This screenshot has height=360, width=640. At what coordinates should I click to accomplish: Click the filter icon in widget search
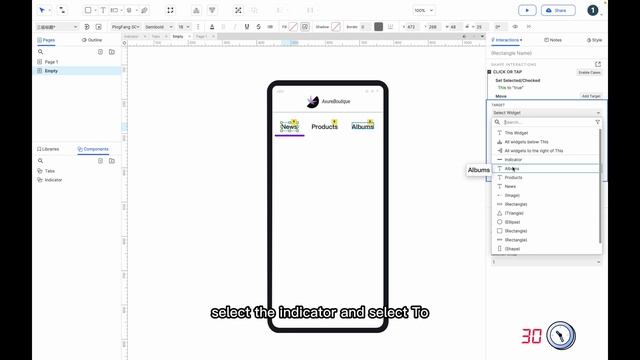click(598, 122)
